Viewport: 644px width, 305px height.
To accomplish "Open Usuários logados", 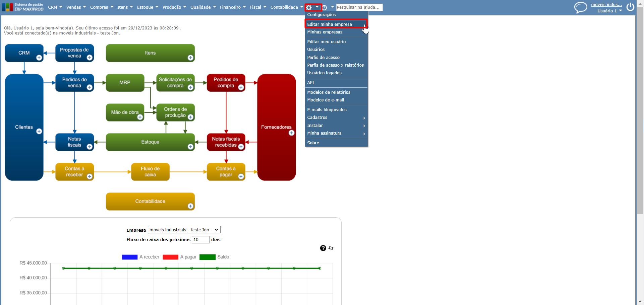I will pos(336,73).
